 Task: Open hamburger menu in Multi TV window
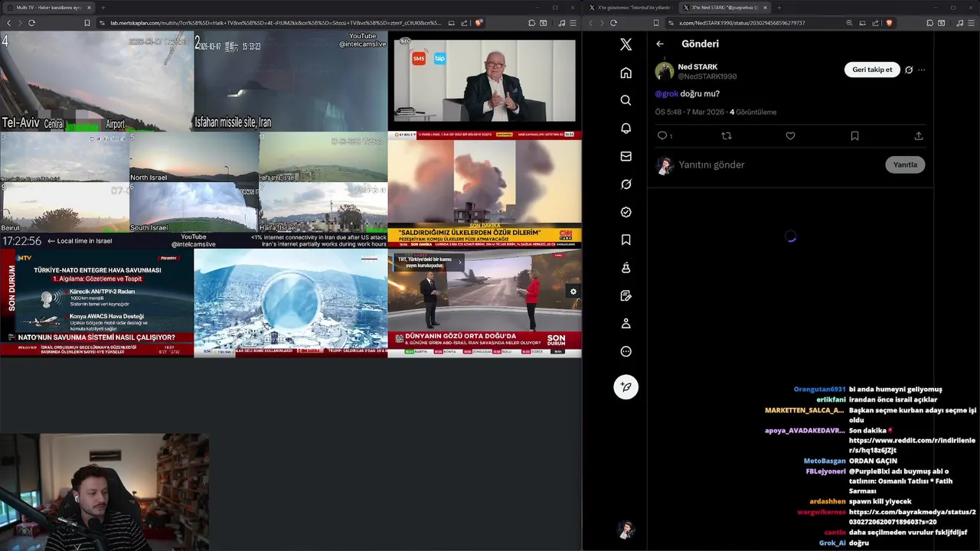[x=574, y=23]
